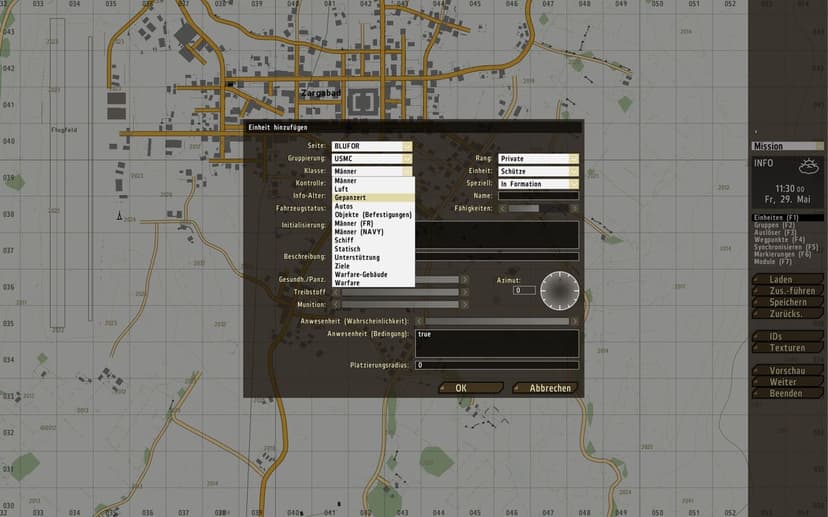Select the last Warfare entry in the list

tap(373, 283)
